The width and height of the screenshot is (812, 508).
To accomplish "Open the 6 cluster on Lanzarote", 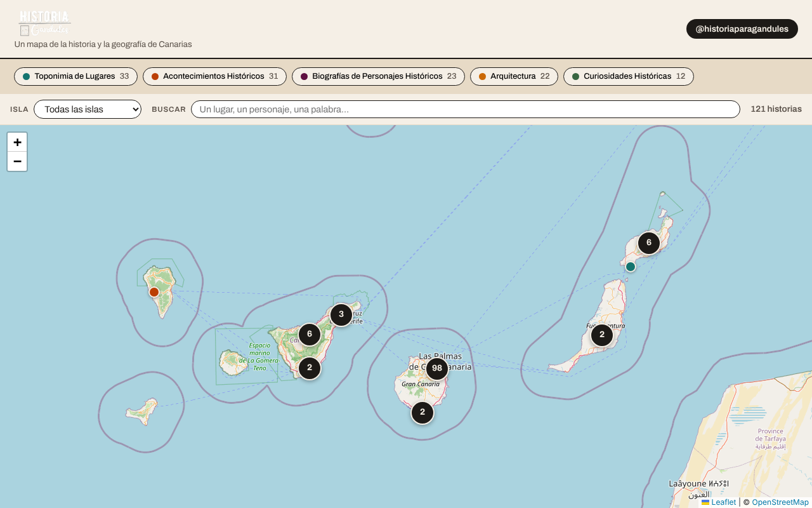I will pyautogui.click(x=649, y=243).
